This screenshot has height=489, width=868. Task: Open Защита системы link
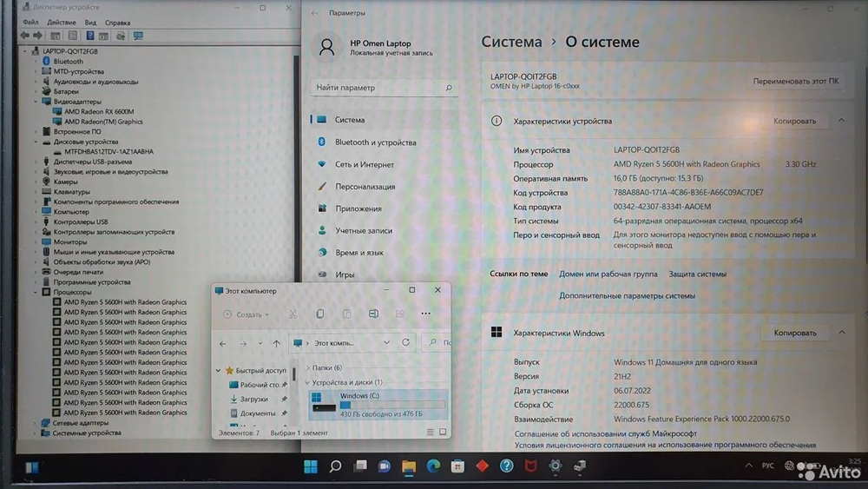[x=697, y=274]
